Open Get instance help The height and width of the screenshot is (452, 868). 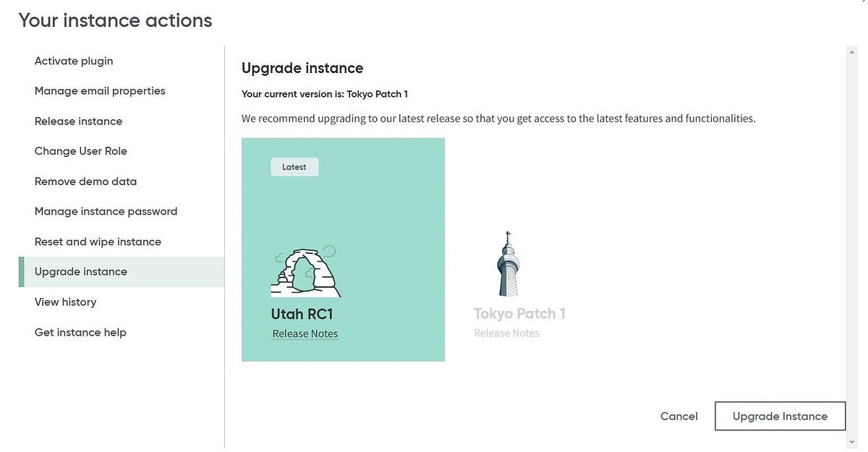pyautogui.click(x=80, y=332)
